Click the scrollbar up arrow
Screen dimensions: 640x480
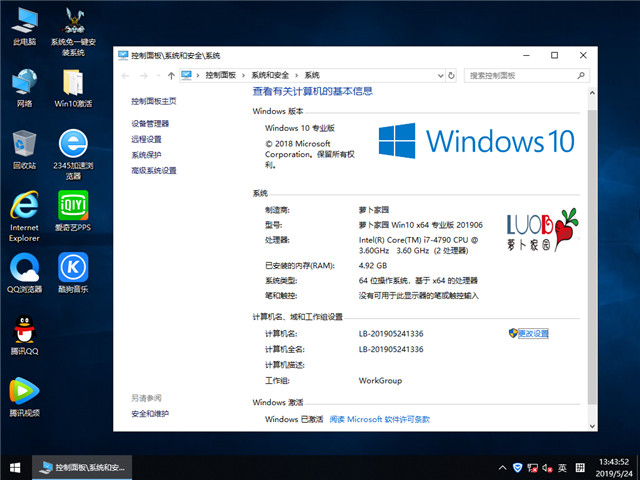pyautogui.click(x=592, y=93)
